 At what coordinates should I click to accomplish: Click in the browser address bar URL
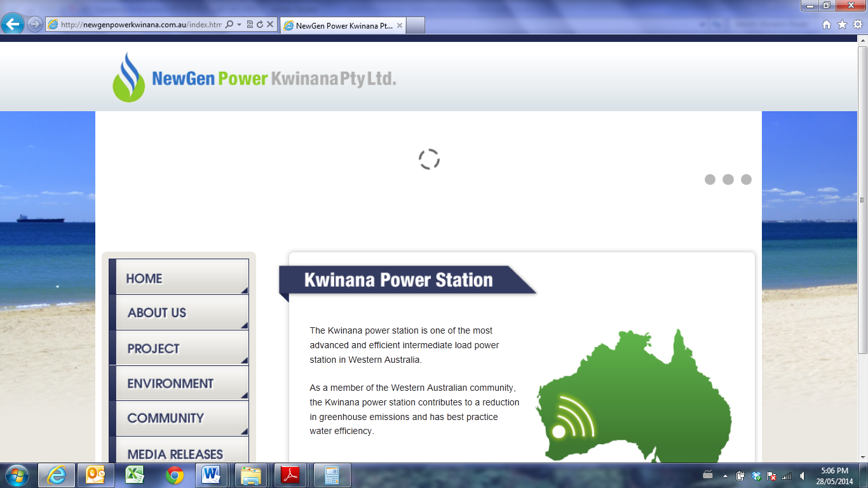[x=140, y=25]
